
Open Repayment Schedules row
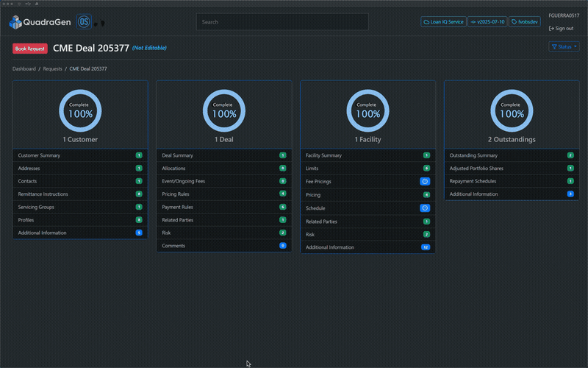pyautogui.click(x=512, y=181)
